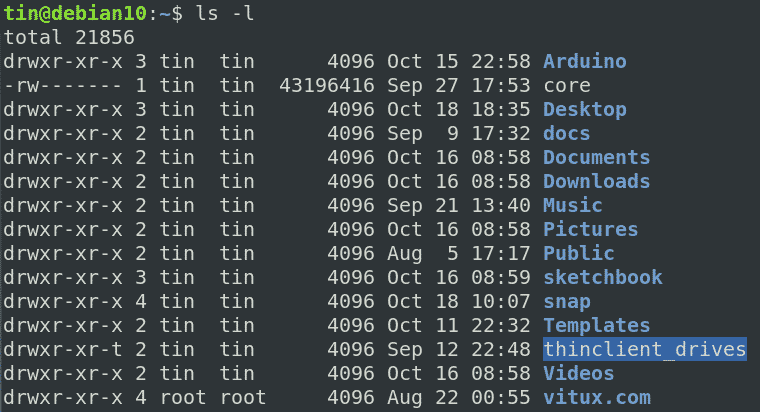Click the core file name
This screenshot has height=412, width=760.
(566, 85)
